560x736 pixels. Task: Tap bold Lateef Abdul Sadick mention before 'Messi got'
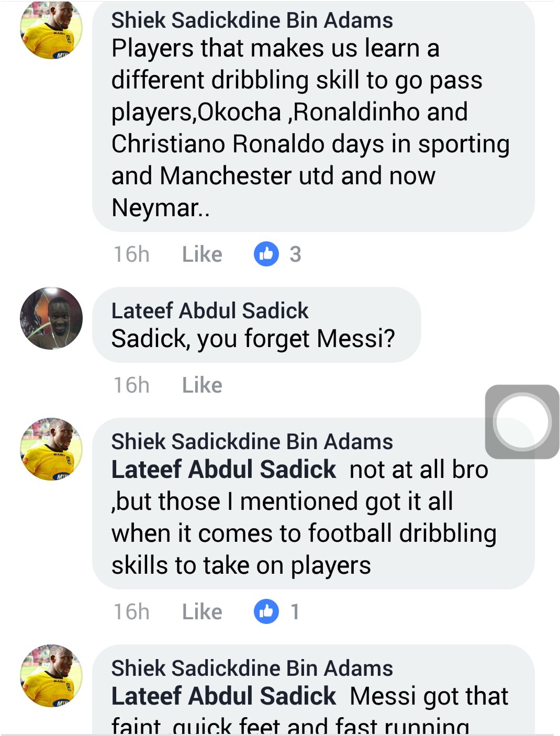(223, 696)
